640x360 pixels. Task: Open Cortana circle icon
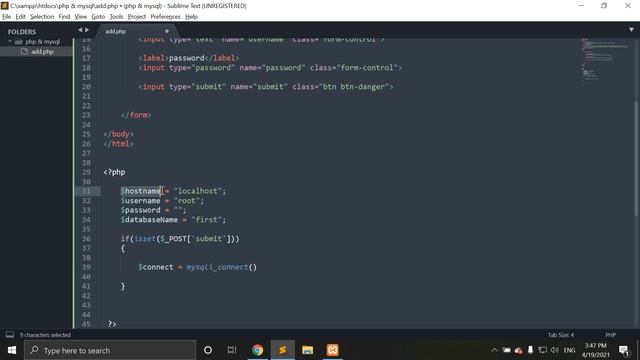click(x=208, y=350)
